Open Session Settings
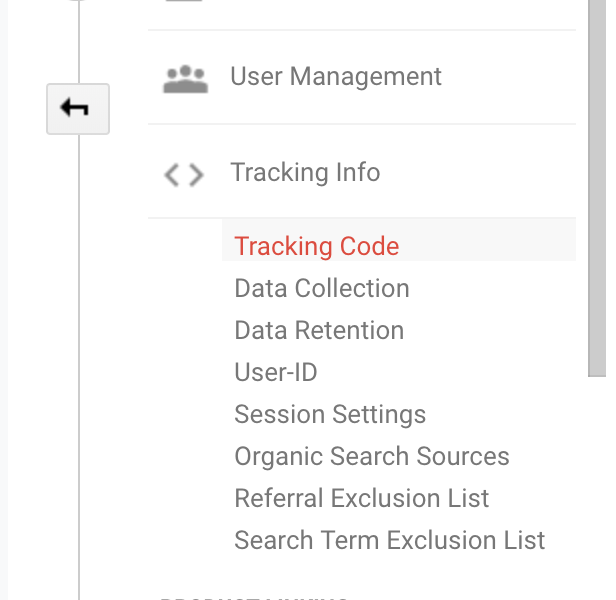Screen dimensions: 616x600 (x=330, y=415)
